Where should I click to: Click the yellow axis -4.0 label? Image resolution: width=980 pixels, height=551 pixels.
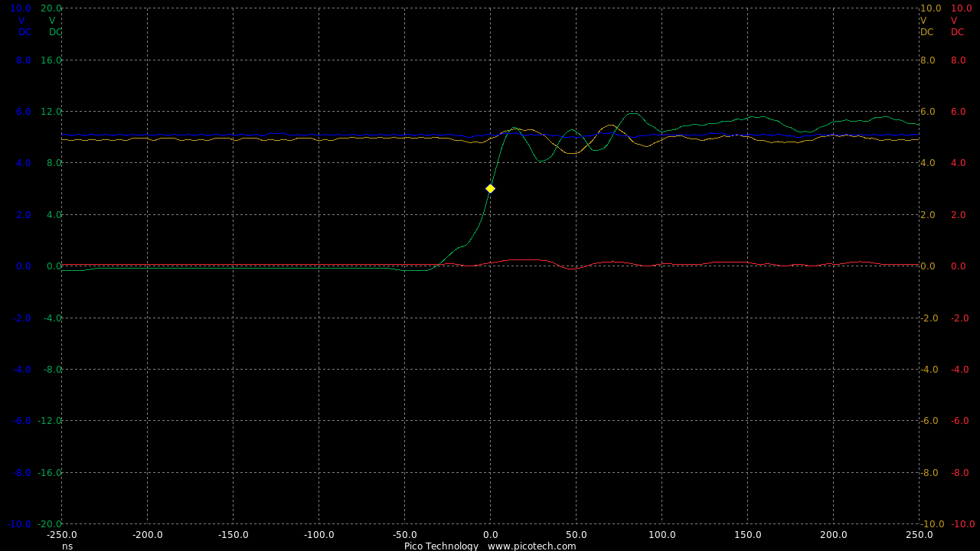click(933, 370)
